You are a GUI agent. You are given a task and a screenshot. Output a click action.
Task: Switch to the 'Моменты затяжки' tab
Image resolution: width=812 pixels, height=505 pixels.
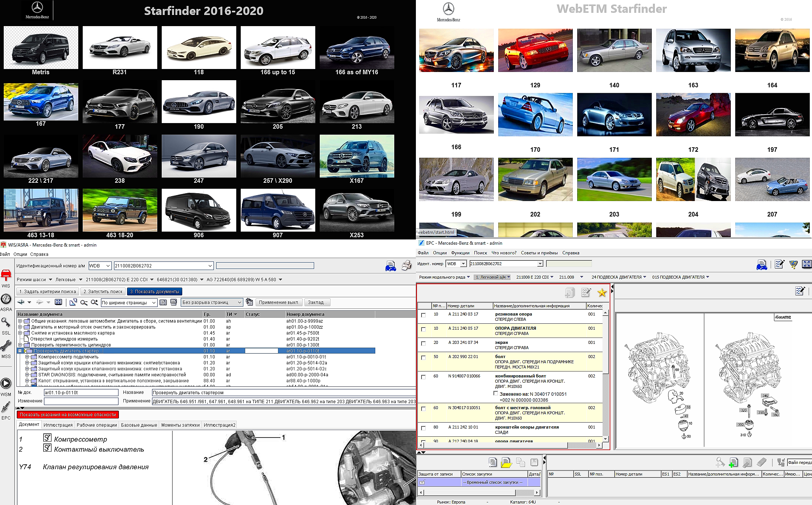click(180, 425)
